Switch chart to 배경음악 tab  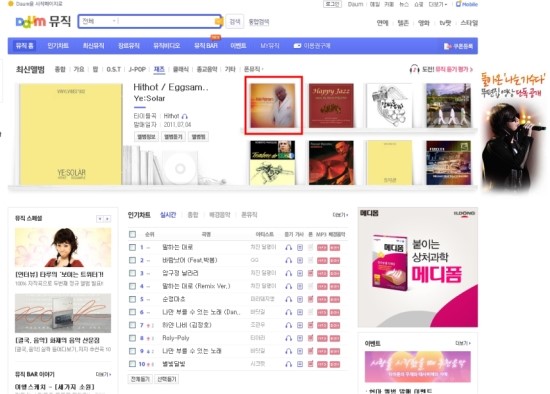point(220,215)
